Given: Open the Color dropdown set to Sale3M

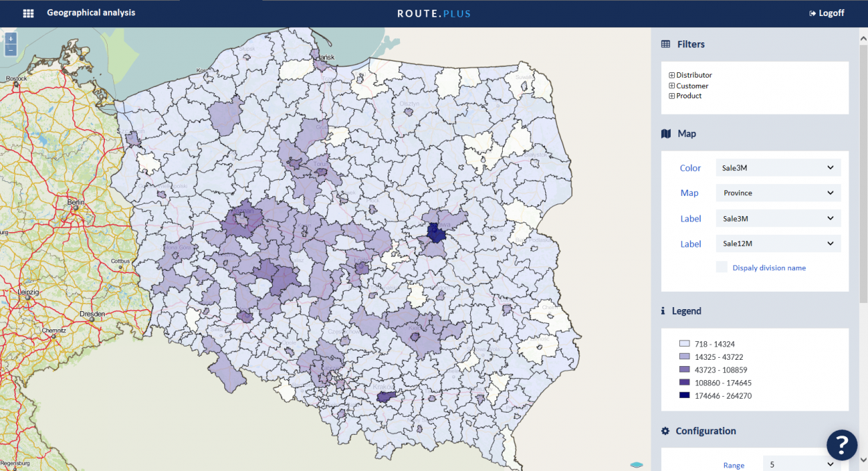Looking at the screenshot, I should [778, 167].
